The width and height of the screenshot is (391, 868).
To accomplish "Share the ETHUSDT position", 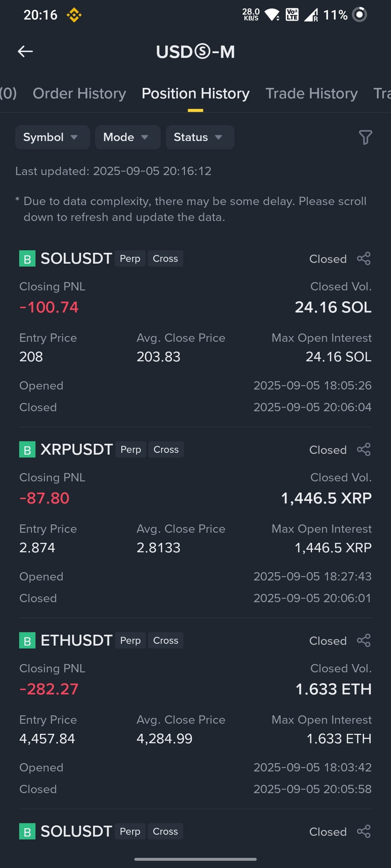I will pos(364,641).
